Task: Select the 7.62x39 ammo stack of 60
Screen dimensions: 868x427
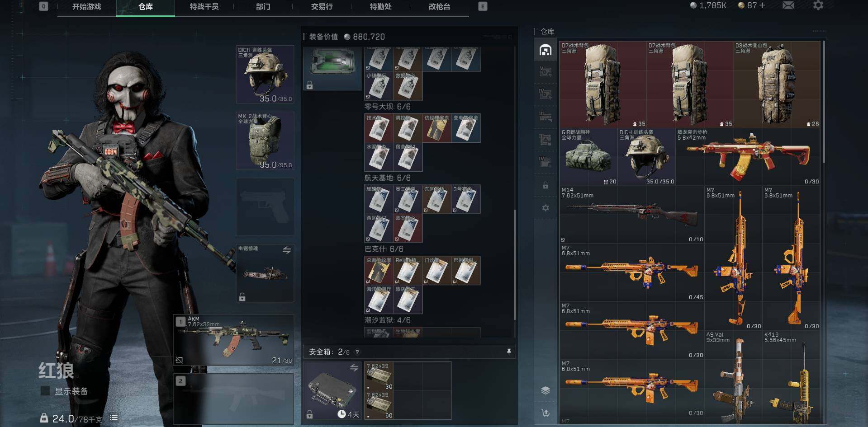Action: (379, 405)
